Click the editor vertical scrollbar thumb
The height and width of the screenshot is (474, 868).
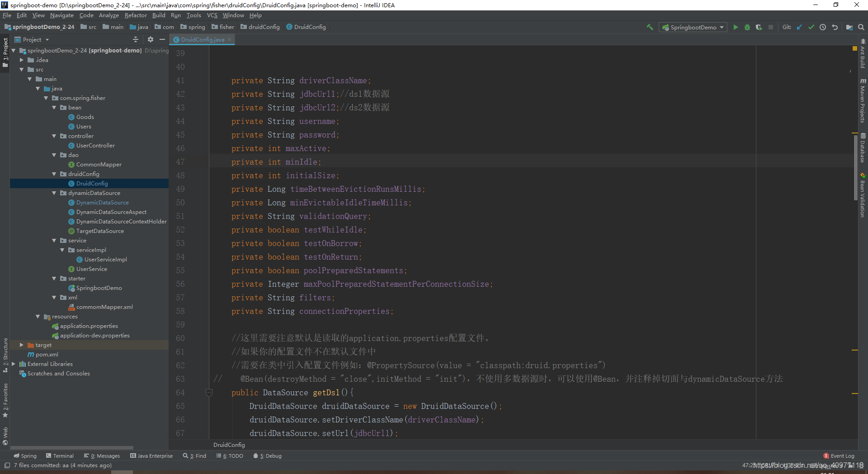(x=855, y=167)
